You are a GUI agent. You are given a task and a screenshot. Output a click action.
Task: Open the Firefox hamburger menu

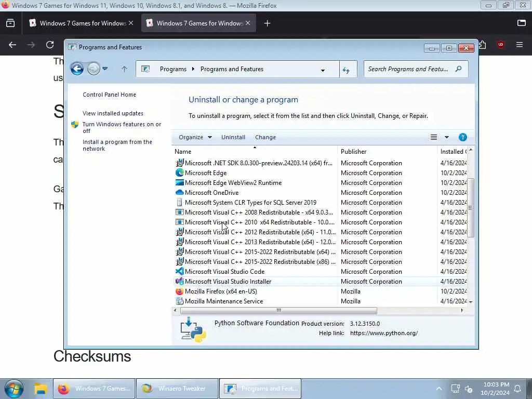(x=520, y=45)
